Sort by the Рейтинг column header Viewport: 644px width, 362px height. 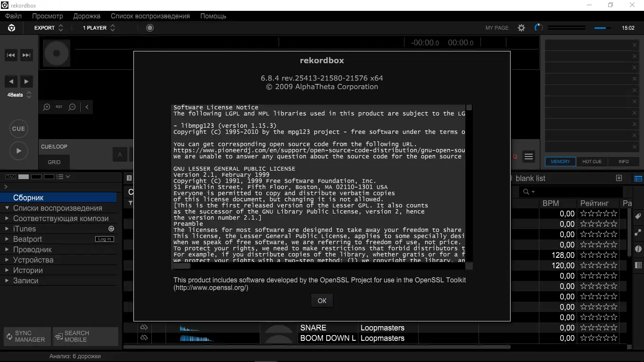point(598,203)
